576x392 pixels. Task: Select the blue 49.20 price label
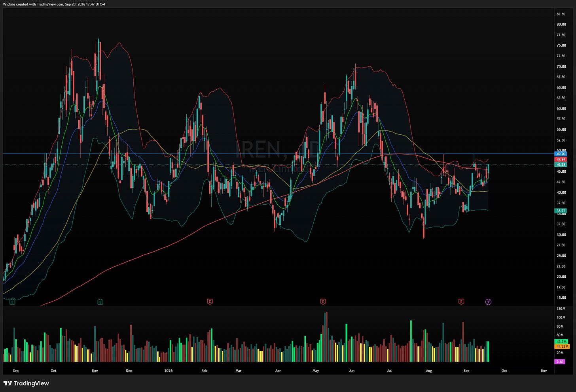(561, 154)
